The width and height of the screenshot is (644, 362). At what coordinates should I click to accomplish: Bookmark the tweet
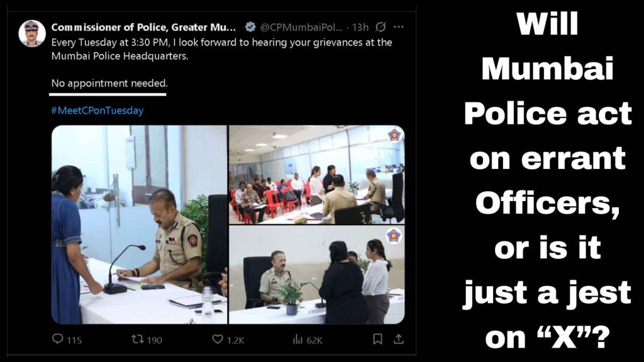[x=377, y=339]
